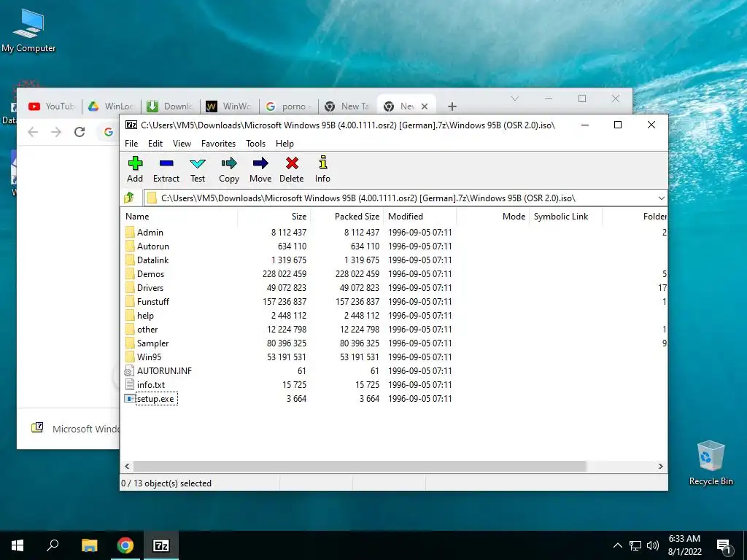Expand the address path dropdown
Viewport: 747px width, 560px height.
pos(661,198)
